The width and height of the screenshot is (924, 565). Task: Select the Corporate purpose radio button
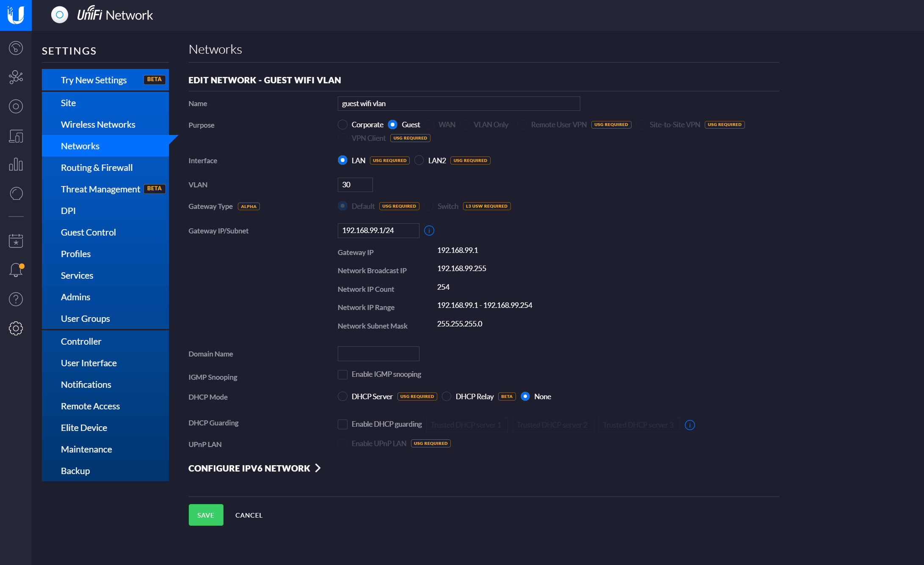tap(342, 125)
